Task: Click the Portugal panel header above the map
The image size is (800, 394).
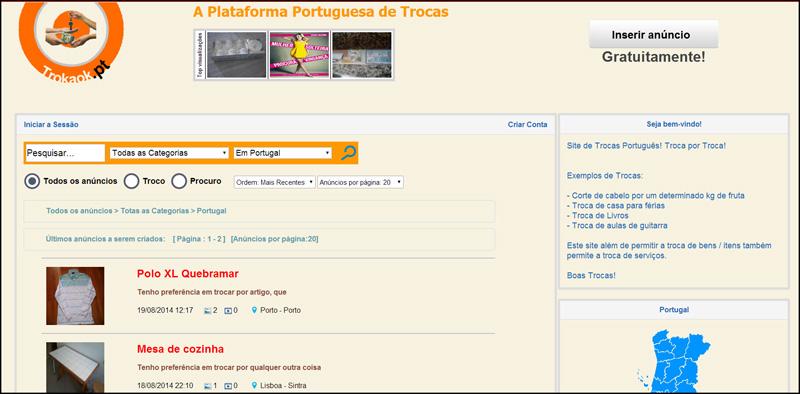Action: click(674, 310)
